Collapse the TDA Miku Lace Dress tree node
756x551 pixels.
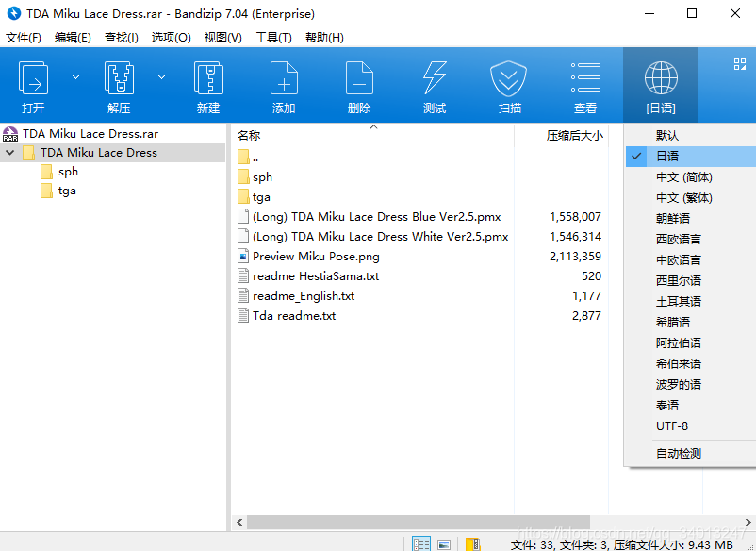tap(10, 153)
